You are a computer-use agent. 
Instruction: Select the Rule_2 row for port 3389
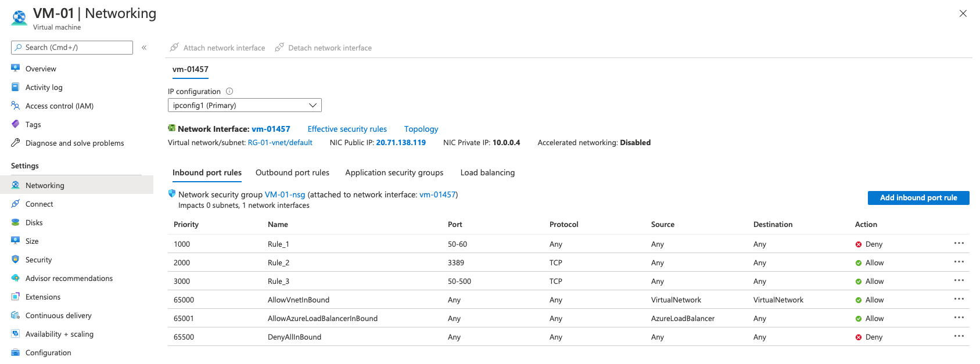pyautogui.click(x=278, y=262)
